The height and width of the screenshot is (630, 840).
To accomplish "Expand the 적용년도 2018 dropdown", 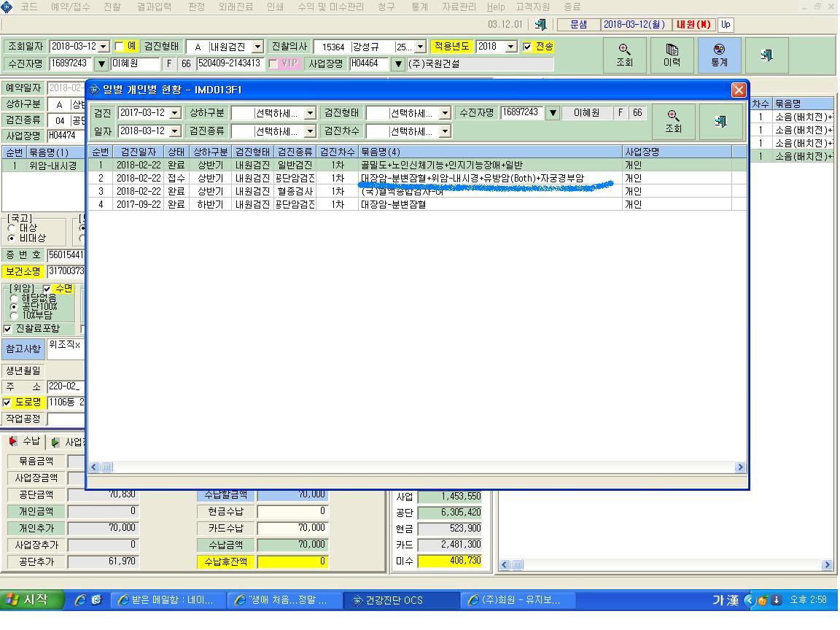I will coord(511,47).
